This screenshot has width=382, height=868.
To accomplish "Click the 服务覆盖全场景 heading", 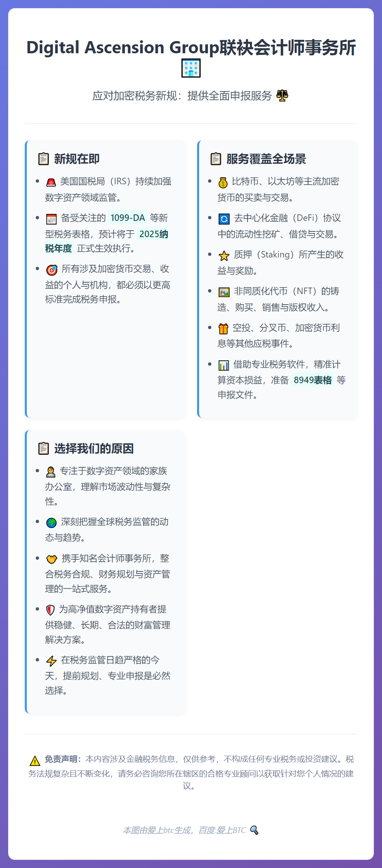I will click(x=266, y=159).
